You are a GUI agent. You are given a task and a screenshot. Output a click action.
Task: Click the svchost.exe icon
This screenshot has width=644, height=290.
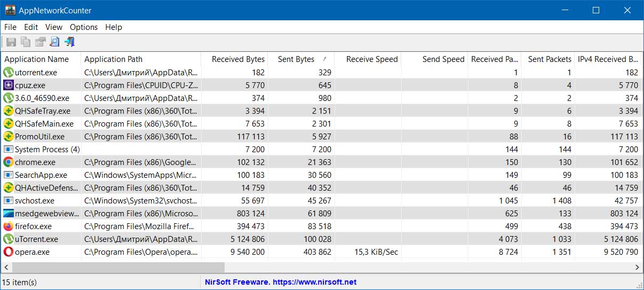[x=8, y=200]
